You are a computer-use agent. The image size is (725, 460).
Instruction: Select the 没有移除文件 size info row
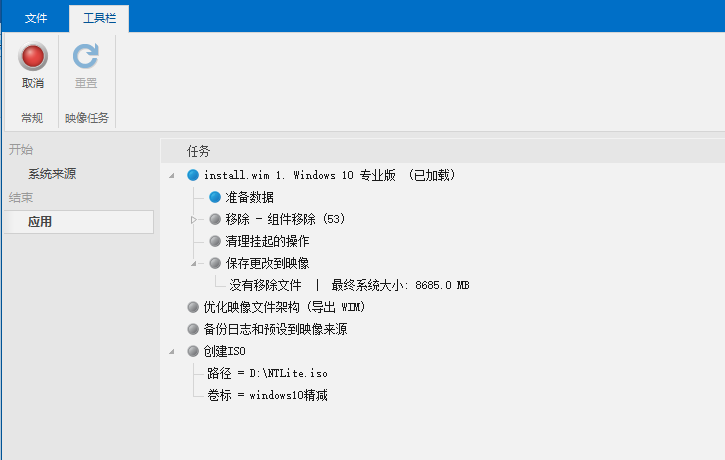(x=350, y=285)
